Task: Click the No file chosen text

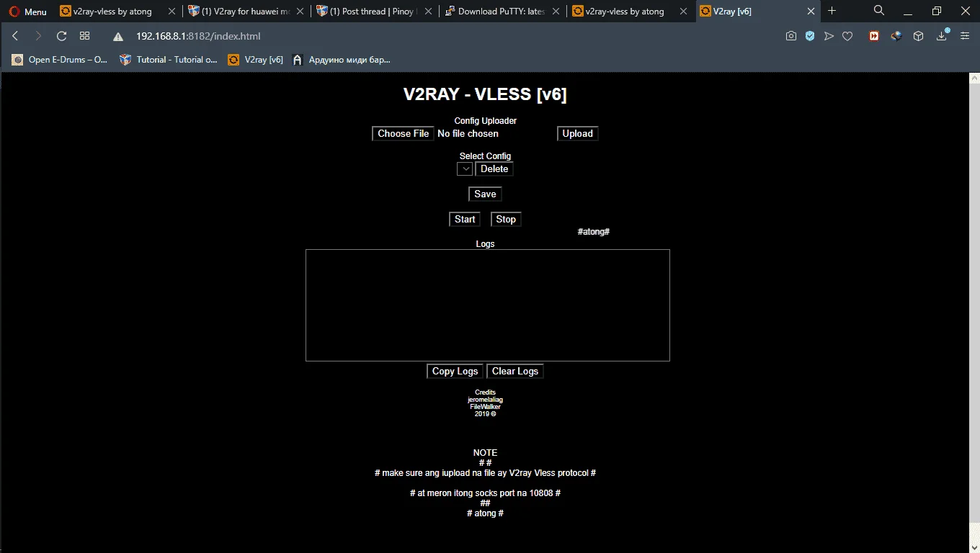Action: click(468, 133)
